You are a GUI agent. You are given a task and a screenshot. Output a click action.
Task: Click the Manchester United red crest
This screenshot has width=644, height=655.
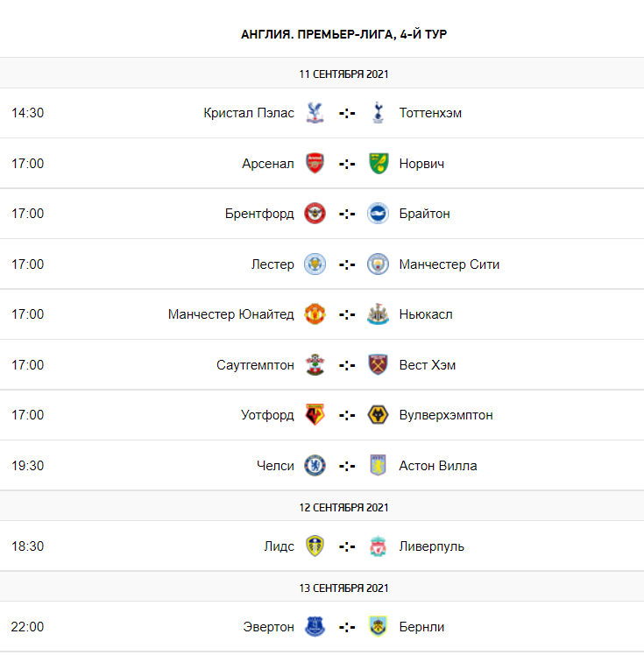(x=315, y=314)
